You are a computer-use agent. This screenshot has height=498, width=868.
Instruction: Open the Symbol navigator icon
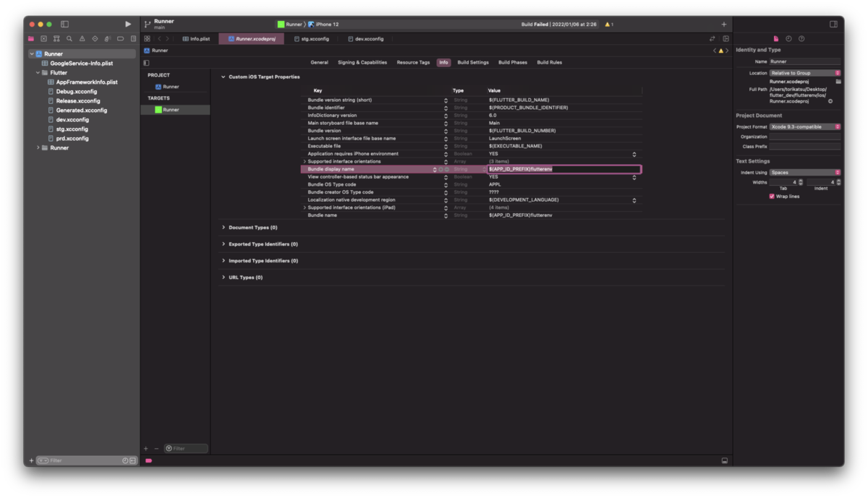click(x=56, y=39)
